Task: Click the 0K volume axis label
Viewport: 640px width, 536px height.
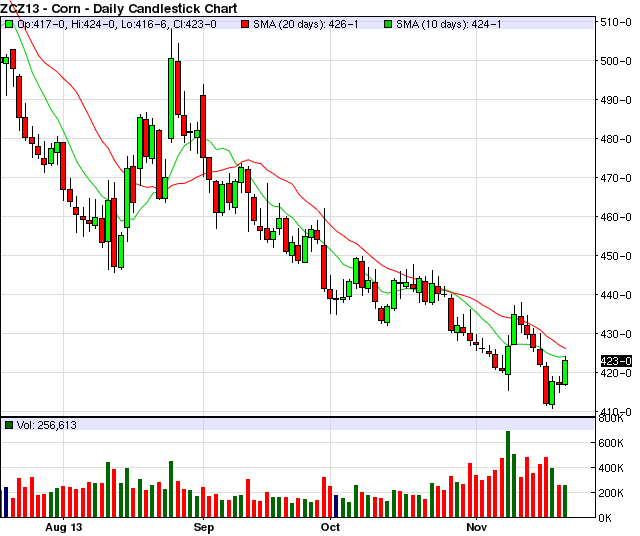Action: pos(605,518)
